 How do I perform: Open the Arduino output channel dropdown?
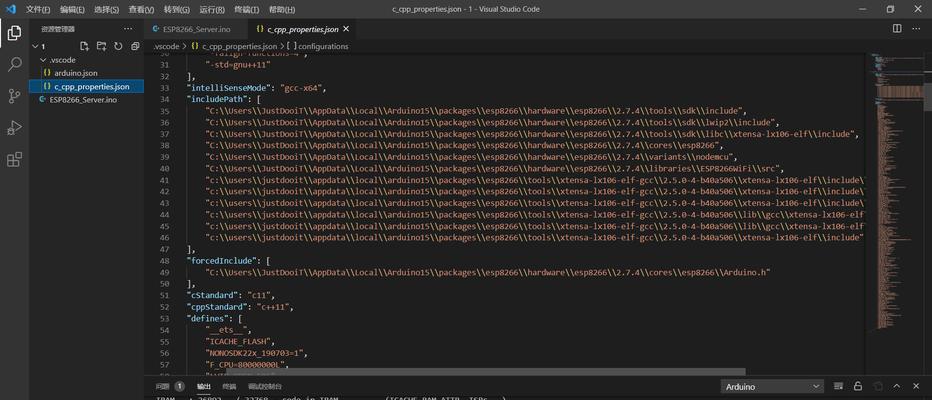point(772,386)
